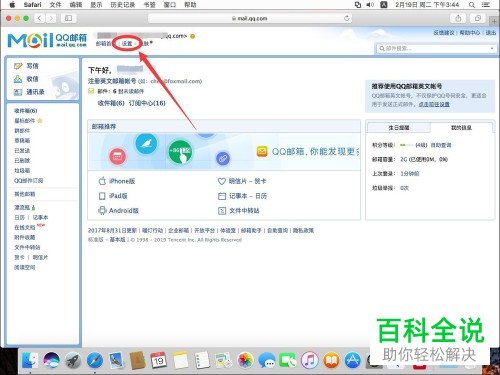Open 书签 menu in menu bar

pyautogui.click(x=150, y=5)
